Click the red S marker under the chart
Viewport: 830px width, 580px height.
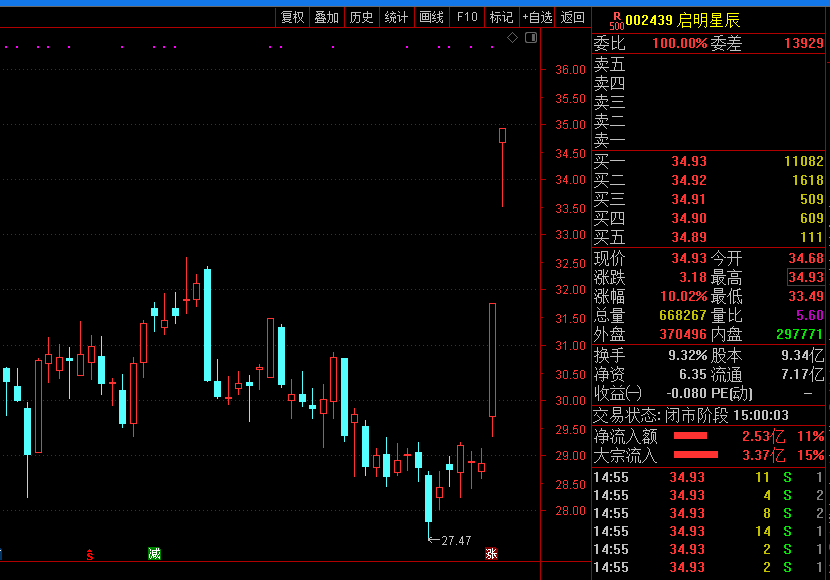coord(90,555)
